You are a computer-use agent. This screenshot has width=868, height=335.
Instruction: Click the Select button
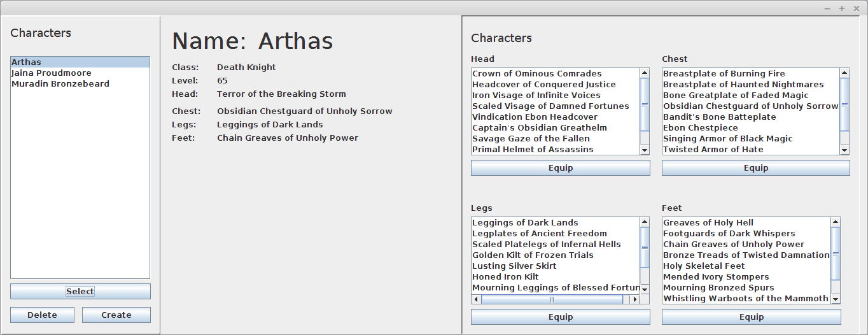click(80, 291)
